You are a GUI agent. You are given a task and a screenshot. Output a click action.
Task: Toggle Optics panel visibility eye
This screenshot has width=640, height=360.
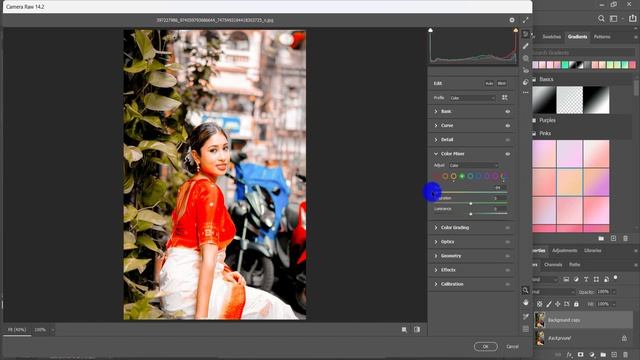[x=508, y=242]
